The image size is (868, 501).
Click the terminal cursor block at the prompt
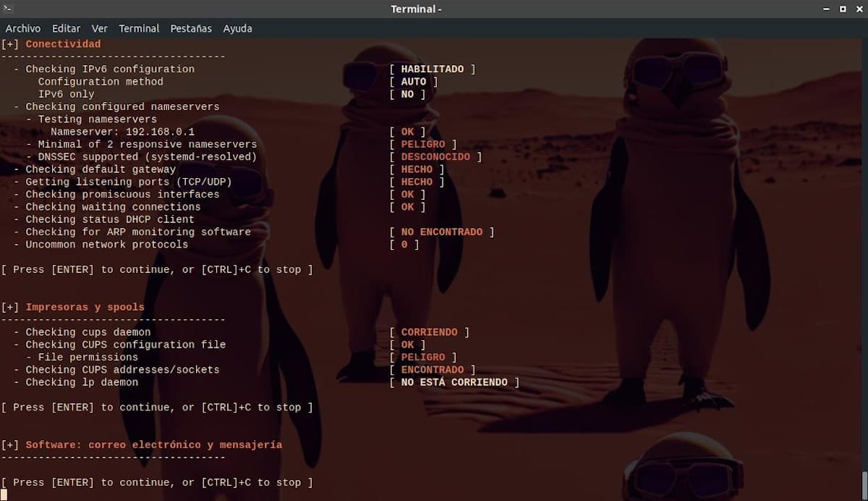4,494
